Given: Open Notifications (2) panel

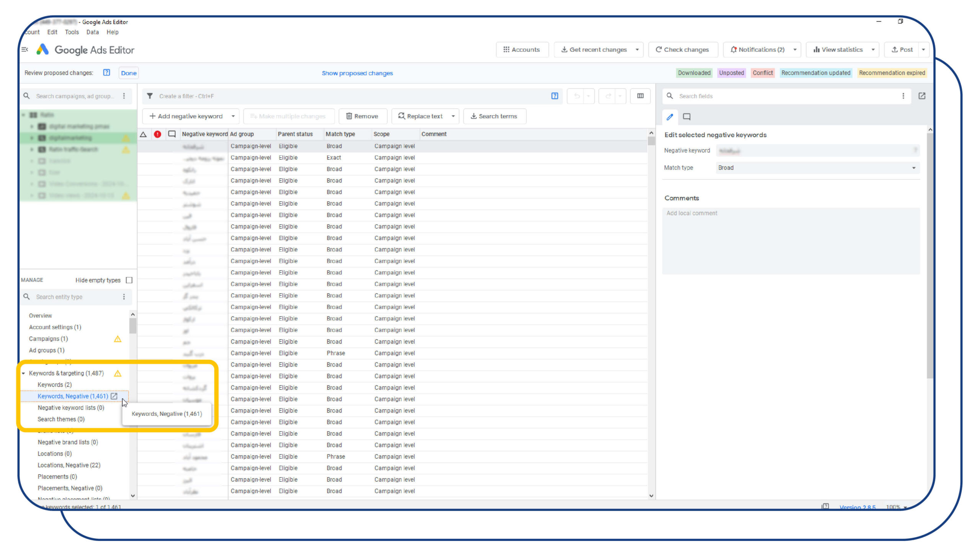Looking at the screenshot, I should click(x=757, y=50).
